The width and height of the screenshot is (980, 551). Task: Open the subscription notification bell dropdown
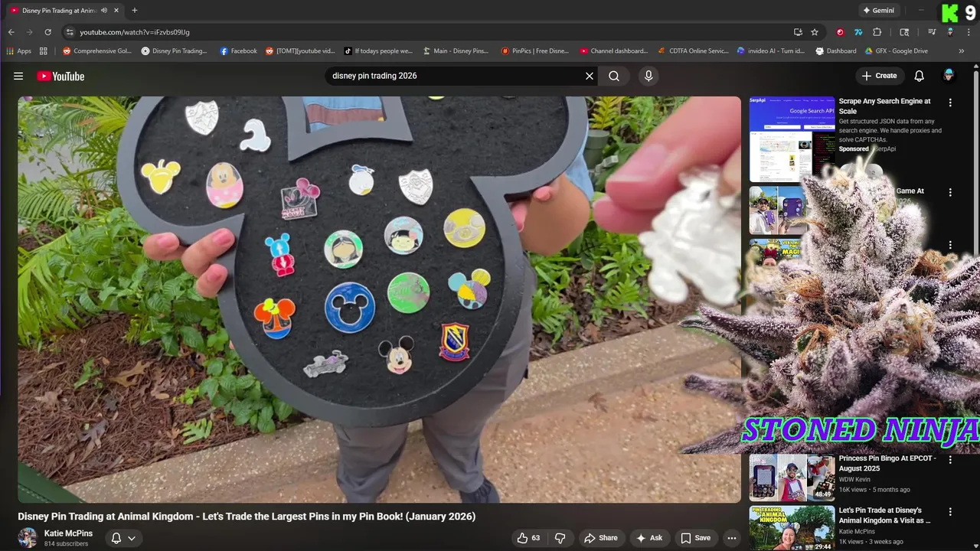pos(123,538)
